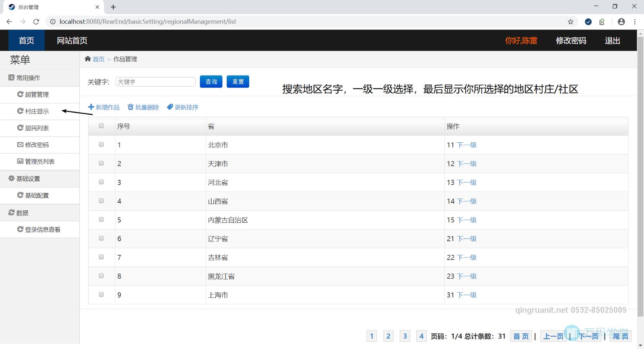The width and height of the screenshot is (644, 349).
Task: Tick the 内蒙古自治区 row checkbox
Action: [x=101, y=220]
